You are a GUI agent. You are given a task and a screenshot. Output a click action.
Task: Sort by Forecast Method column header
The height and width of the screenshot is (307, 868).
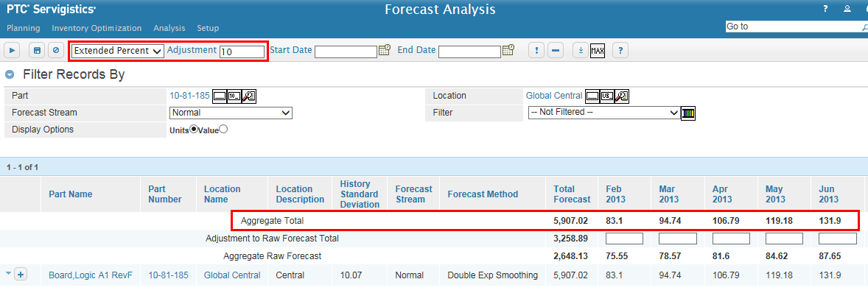point(483,194)
